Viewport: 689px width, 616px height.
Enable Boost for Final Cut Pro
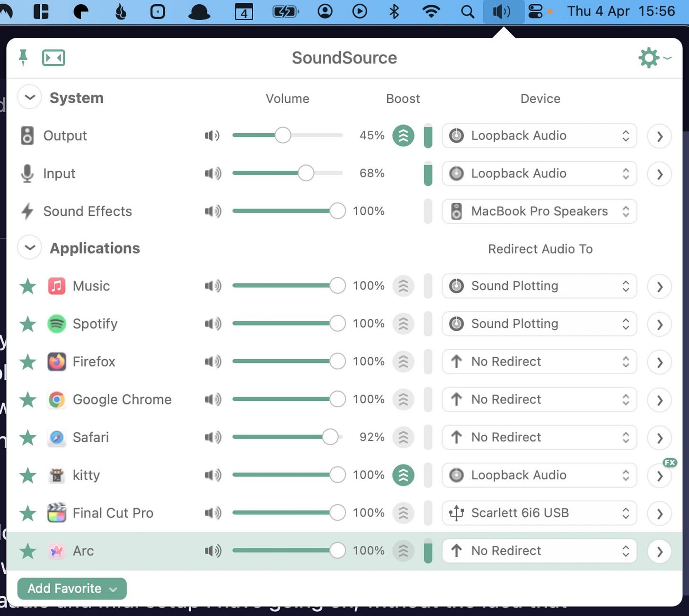[403, 513]
